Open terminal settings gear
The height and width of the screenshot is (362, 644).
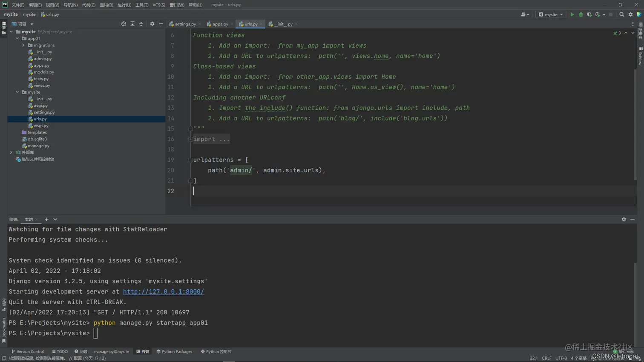coord(624,219)
